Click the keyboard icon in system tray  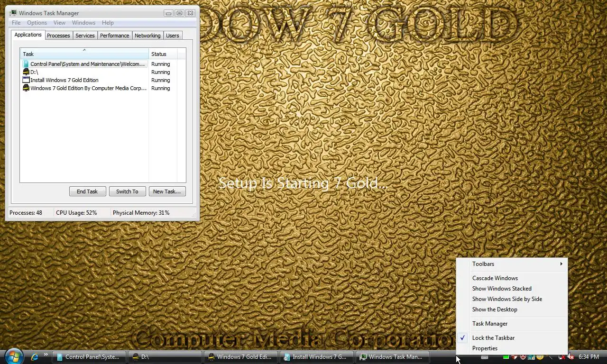485,357
